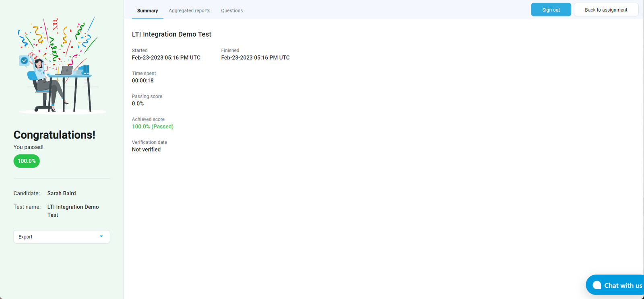Go to the Questions tab

click(232, 10)
